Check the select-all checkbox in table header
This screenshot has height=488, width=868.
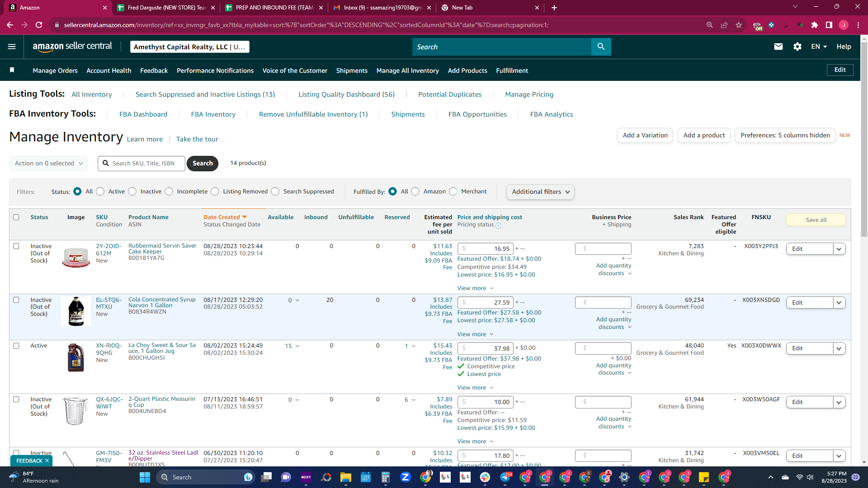[16, 217]
